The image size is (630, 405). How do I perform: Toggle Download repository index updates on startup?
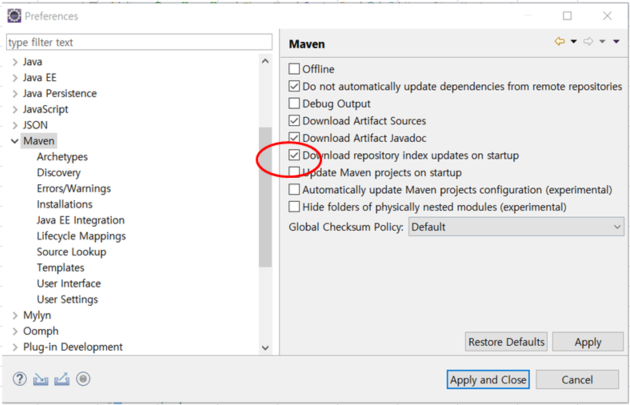(x=294, y=155)
